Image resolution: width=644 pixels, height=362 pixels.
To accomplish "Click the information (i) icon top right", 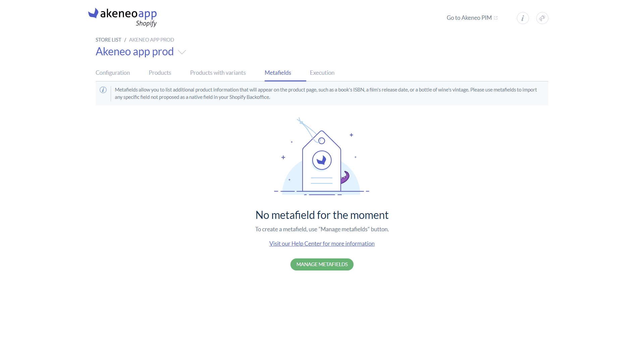I will [523, 18].
